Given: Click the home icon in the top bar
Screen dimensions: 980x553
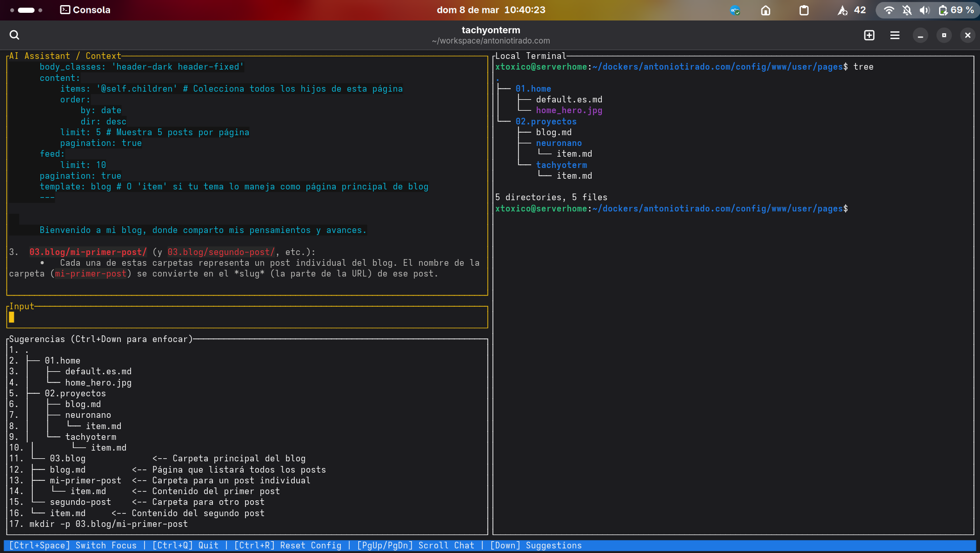Looking at the screenshot, I should [x=766, y=10].
